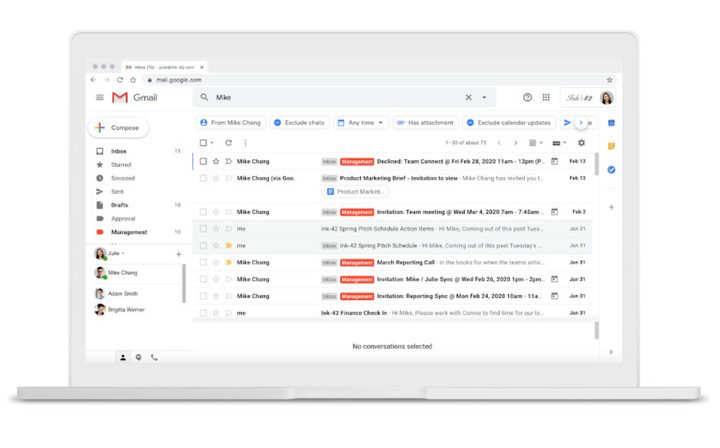
Task: Open the input tools dropdown
Action: point(559,143)
